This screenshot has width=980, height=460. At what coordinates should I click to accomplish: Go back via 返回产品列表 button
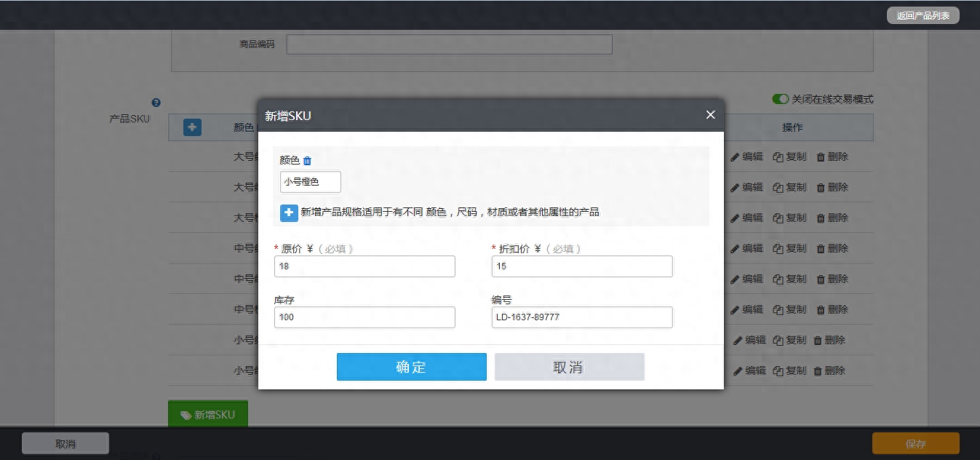(x=923, y=15)
